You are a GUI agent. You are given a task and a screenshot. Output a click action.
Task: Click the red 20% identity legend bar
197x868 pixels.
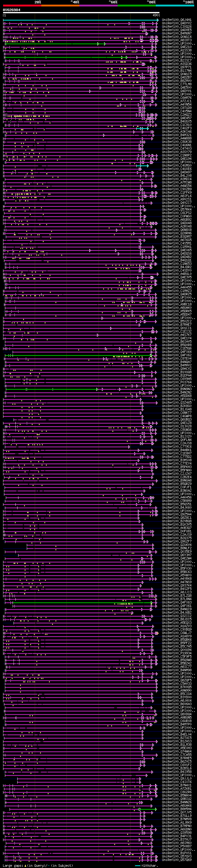22,6
